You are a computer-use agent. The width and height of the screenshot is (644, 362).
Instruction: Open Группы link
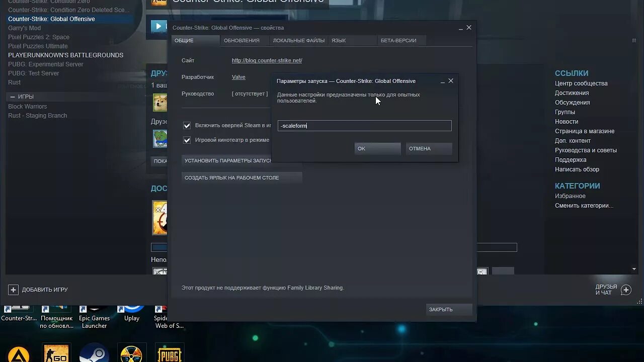coord(565,112)
